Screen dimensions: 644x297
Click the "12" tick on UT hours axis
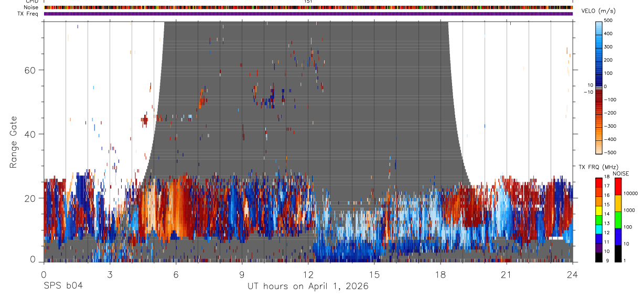(308, 274)
